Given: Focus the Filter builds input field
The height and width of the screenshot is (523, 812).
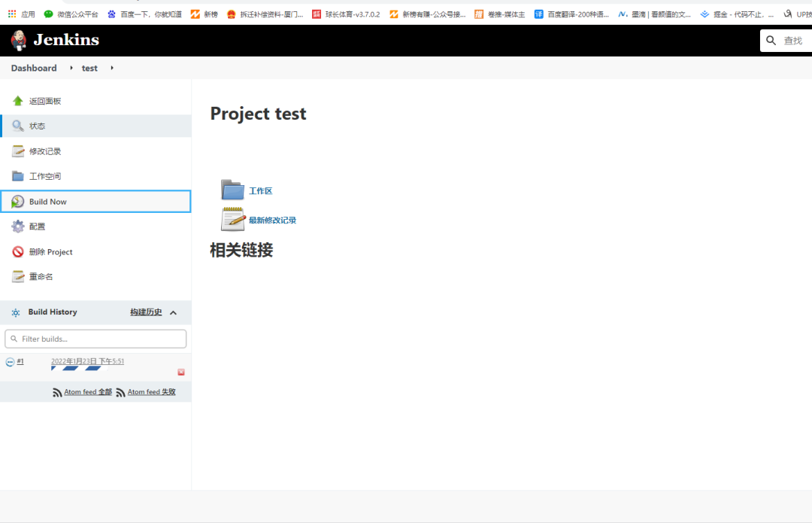Looking at the screenshot, I should 95,339.
